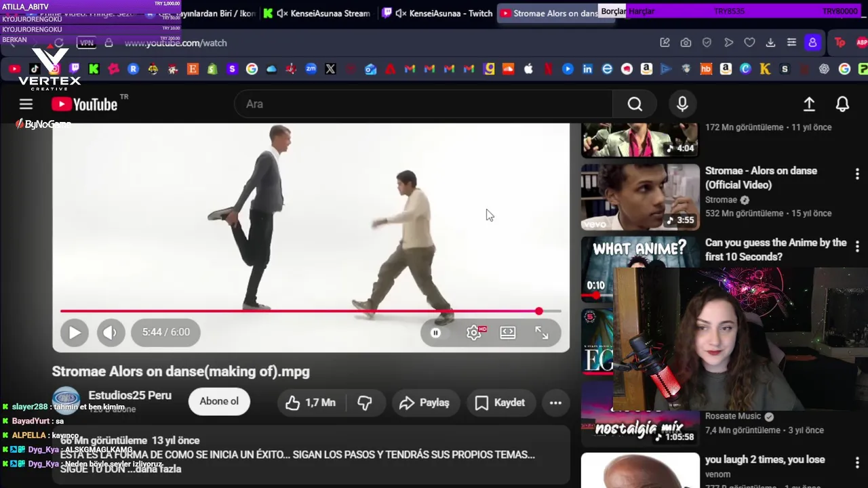Open the Roseate Music channel link

tap(733, 415)
